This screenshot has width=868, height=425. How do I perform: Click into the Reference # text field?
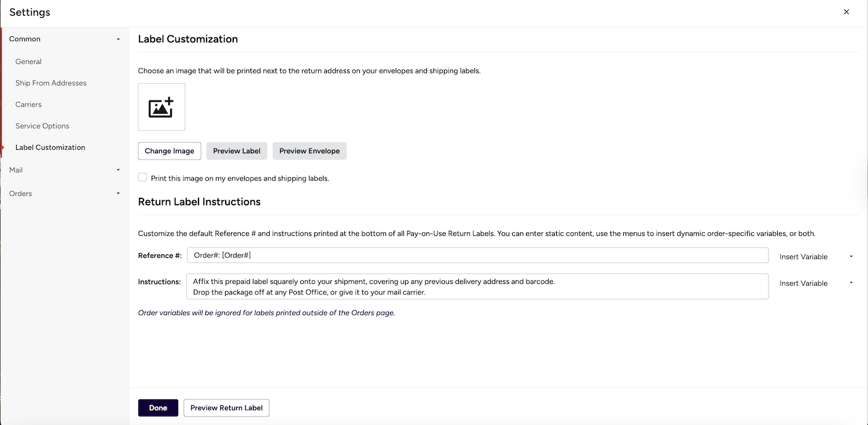pyautogui.click(x=477, y=255)
